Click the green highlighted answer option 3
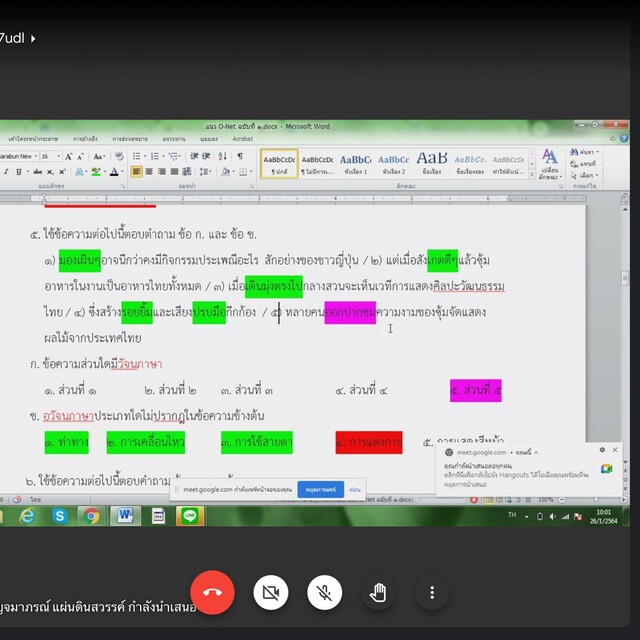Screen dimensions: 640x640 point(256,441)
